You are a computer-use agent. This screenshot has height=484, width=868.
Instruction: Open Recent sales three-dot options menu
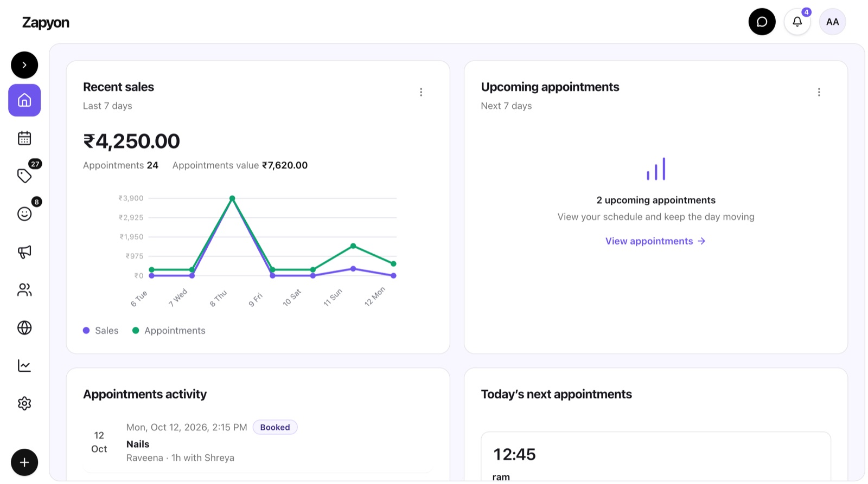421,92
